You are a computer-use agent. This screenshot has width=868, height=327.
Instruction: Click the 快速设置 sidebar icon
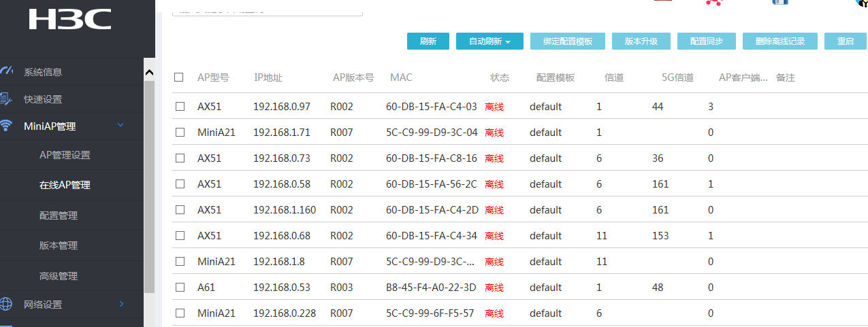(x=7, y=99)
